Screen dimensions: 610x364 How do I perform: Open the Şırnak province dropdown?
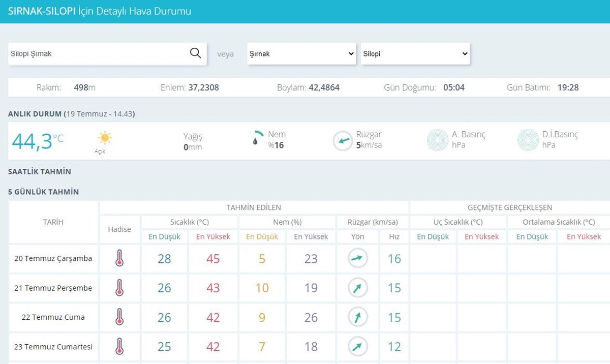301,54
